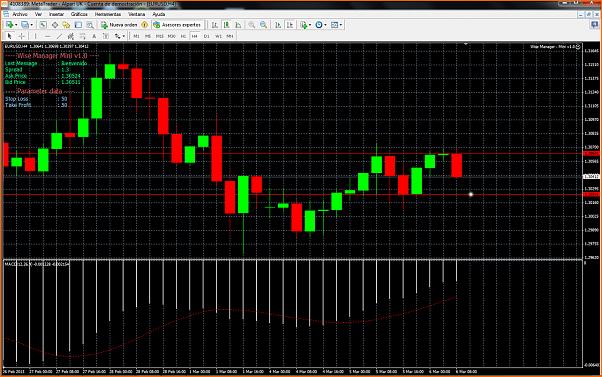The height and width of the screenshot is (377, 602).
Task: Switch to H1 timeframe
Action: [183, 36]
